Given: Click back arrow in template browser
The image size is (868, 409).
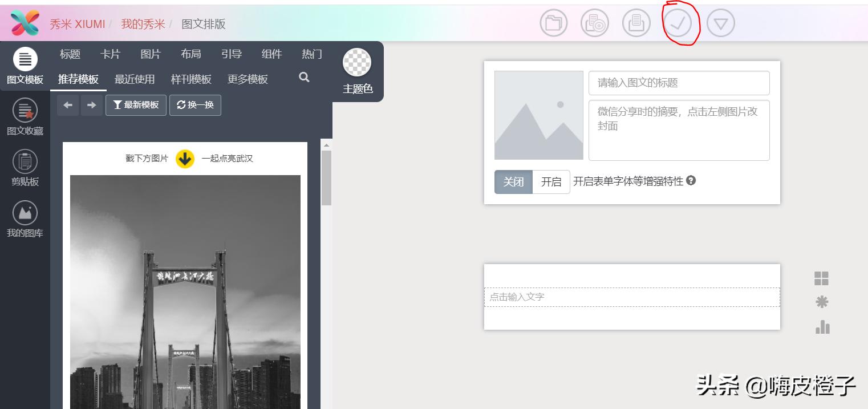Looking at the screenshot, I should (x=68, y=105).
